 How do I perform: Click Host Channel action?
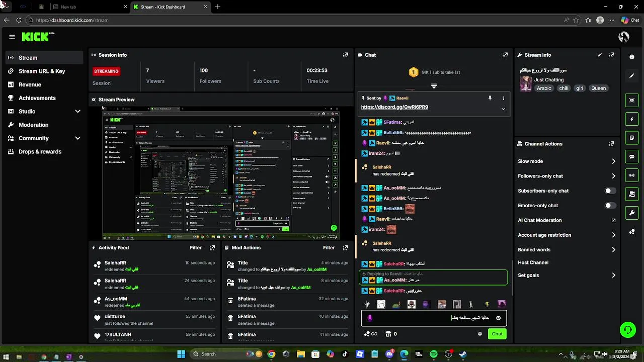pyautogui.click(x=533, y=262)
